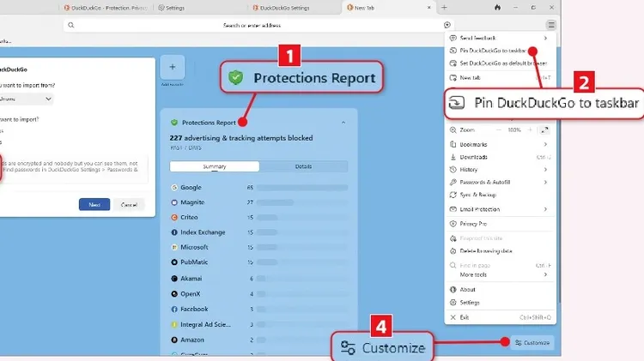Select the New tab menu entry
This screenshot has height=361, width=644.
coord(500,77)
